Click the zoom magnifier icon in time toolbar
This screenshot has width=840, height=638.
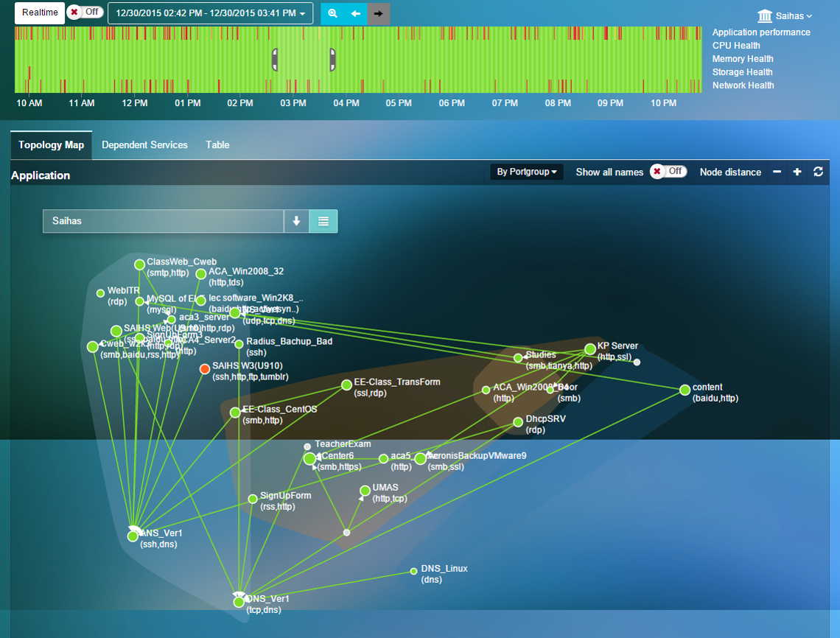click(332, 13)
